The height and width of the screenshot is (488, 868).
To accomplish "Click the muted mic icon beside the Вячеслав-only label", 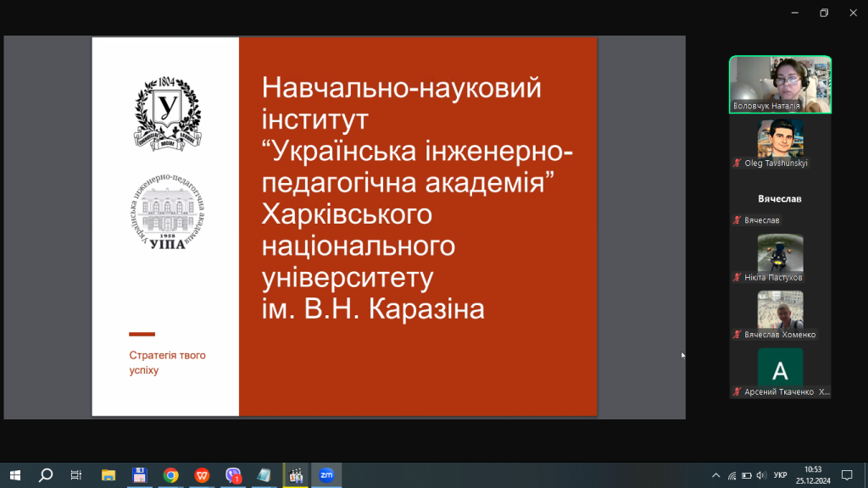I will click(737, 220).
